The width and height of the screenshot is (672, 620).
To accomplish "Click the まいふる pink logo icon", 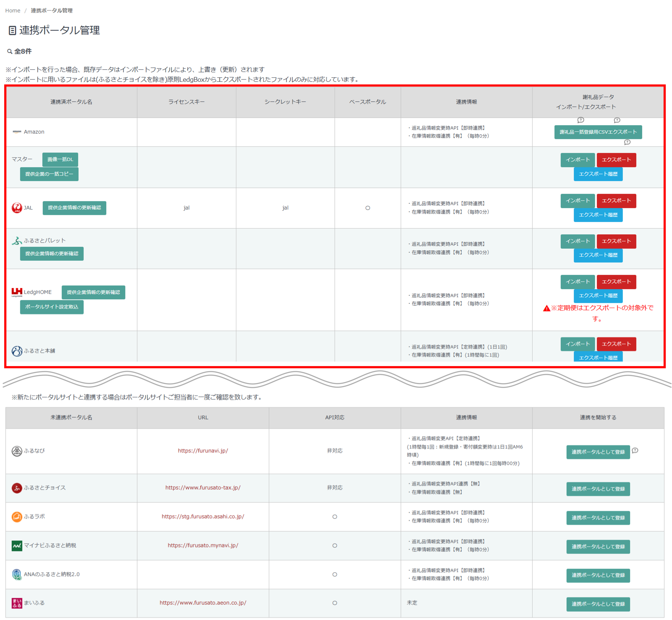I will coord(17,603).
